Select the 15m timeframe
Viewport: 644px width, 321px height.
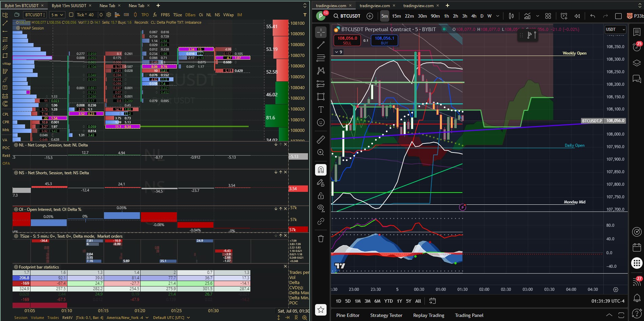point(396,16)
